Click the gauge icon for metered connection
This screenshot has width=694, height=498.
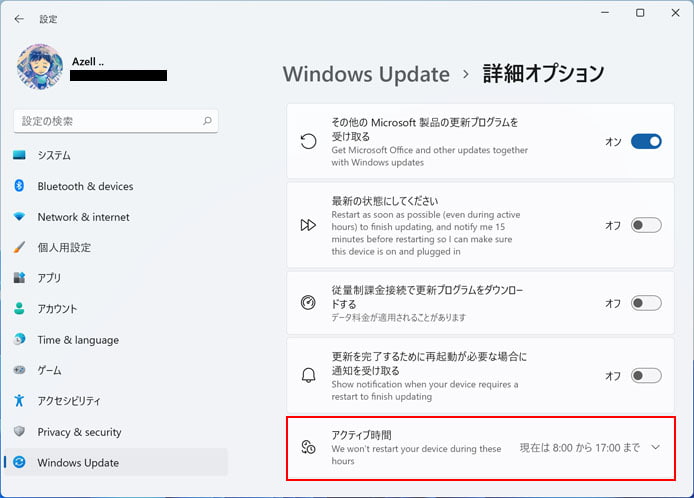308,303
